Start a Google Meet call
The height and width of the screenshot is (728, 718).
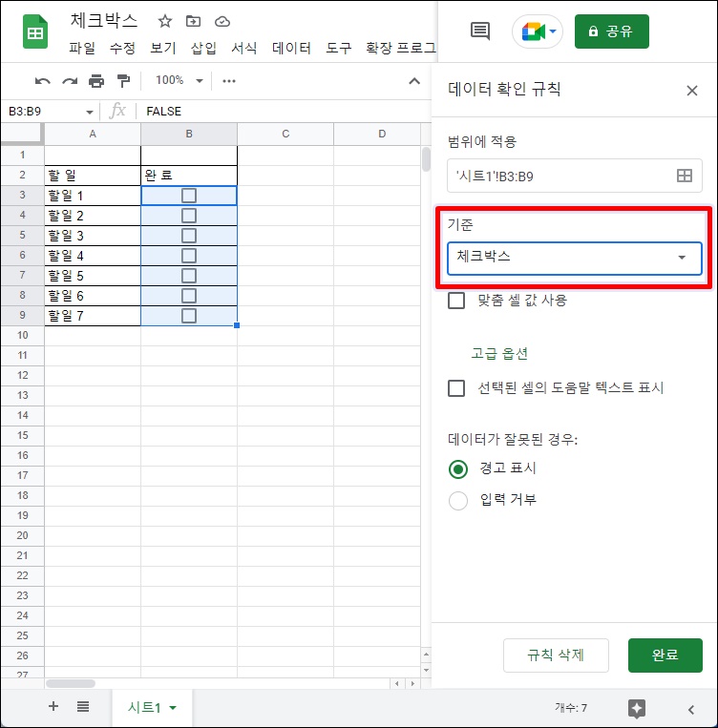coord(533,31)
